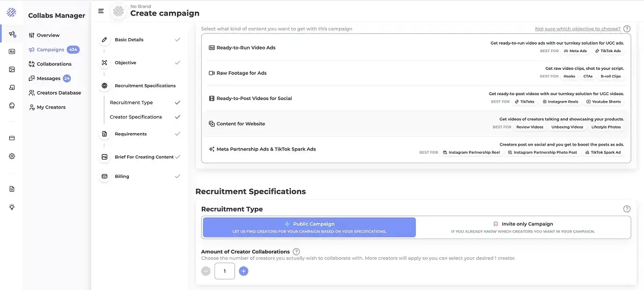The width and height of the screenshot is (644, 290).
Task: Choose Public Campaign recruitment type
Action: click(309, 227)
